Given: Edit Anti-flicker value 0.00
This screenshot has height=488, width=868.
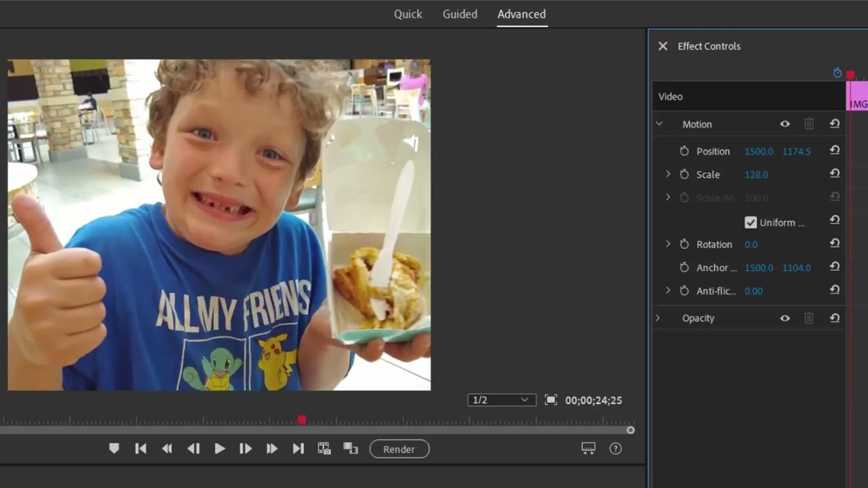Looking at the screenshot, I should click(753, 291).
